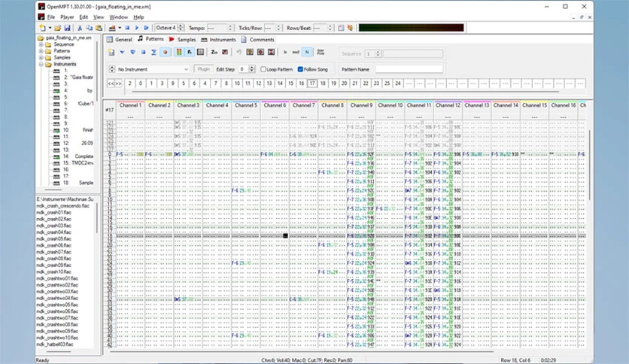Click the pattern editor vertical scrollbar
Image resolution: width=629 pixels, height=364 pixels.
(x=589, y=165)
